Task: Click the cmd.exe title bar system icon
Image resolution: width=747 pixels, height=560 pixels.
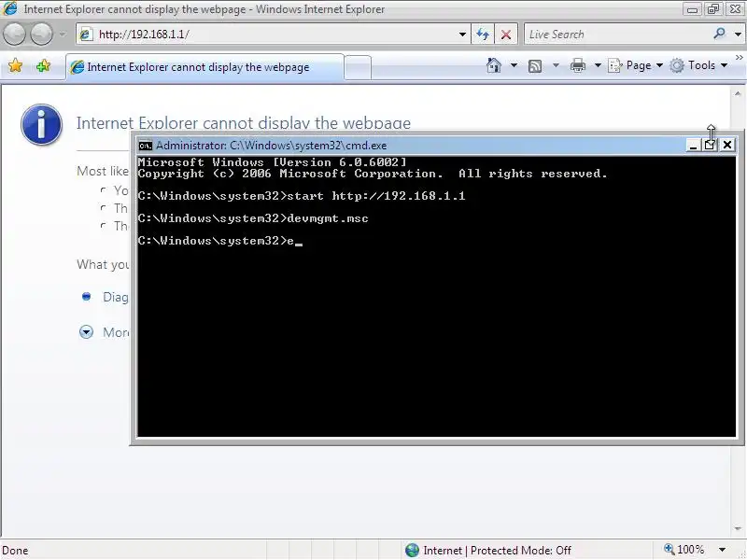Action: (x=146, y=146)
